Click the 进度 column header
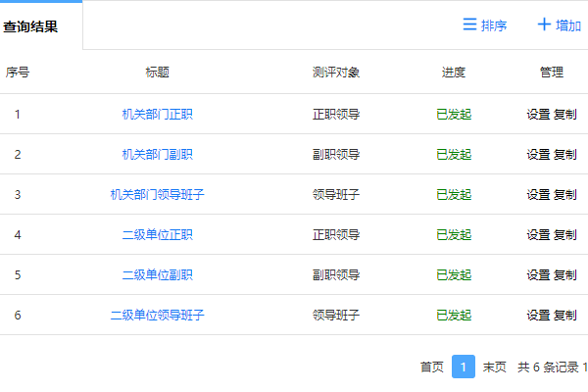This screenshot has width=588, height=392. coord(454,72)
